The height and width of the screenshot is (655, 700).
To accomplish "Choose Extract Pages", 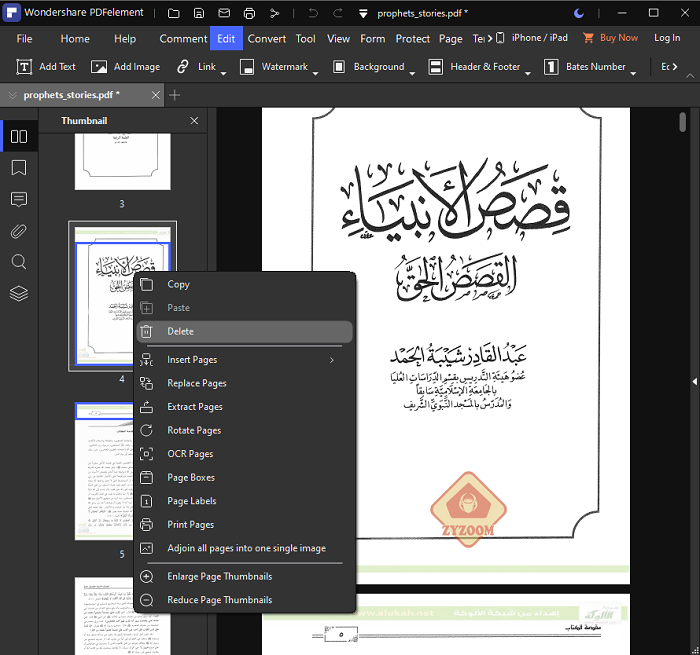I will (x=245, y=407).
